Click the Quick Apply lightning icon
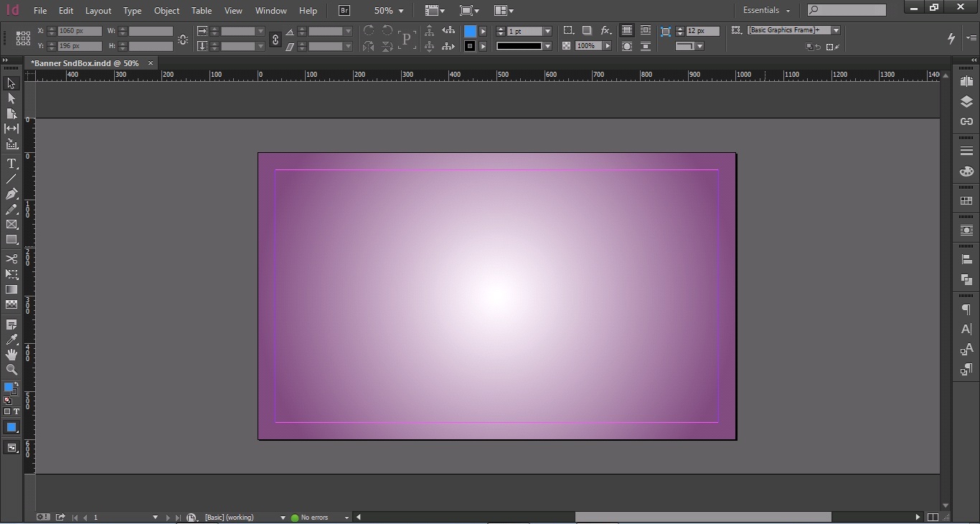Viewport: 980px width, 524px height. [951, 38]
